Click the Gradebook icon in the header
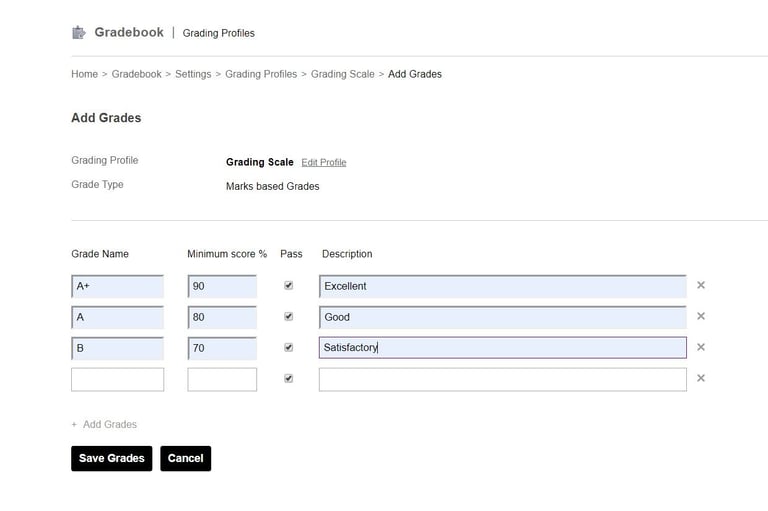This screenshot has width=768, height=511. tap(79, 33)
